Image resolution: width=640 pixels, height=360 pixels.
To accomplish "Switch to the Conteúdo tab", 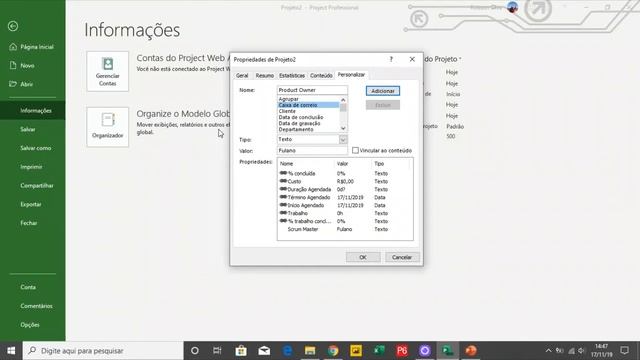I will pos(321,76).
